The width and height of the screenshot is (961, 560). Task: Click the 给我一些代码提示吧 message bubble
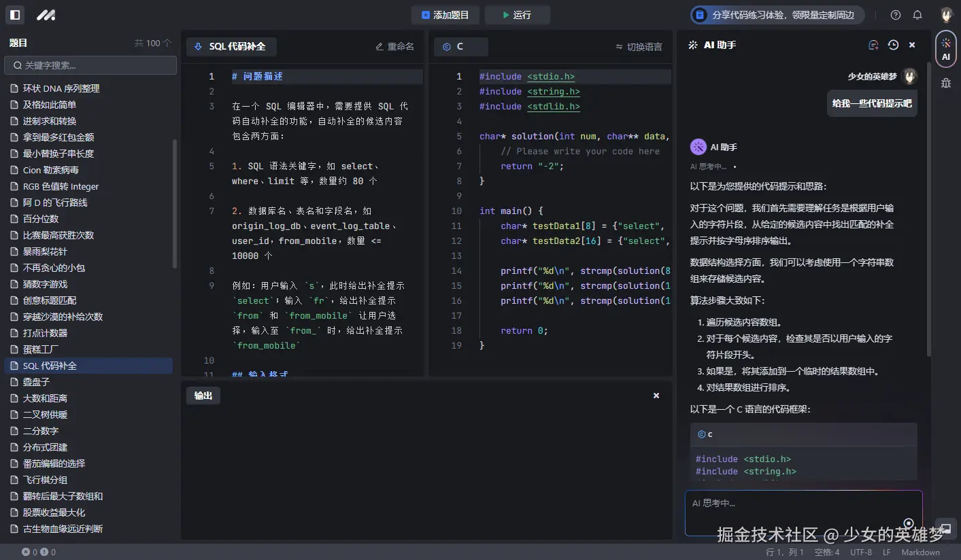[872, 103]
